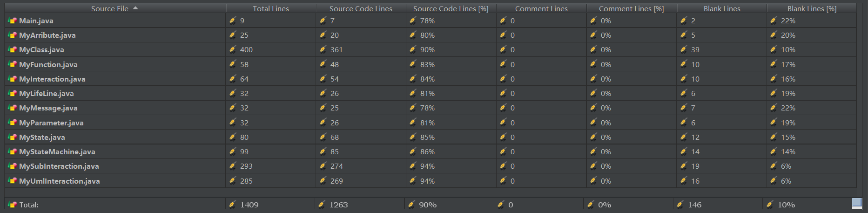Sort by Source Code Lines column
Viewport: 868px width, 213px height.
pos(361,8)
